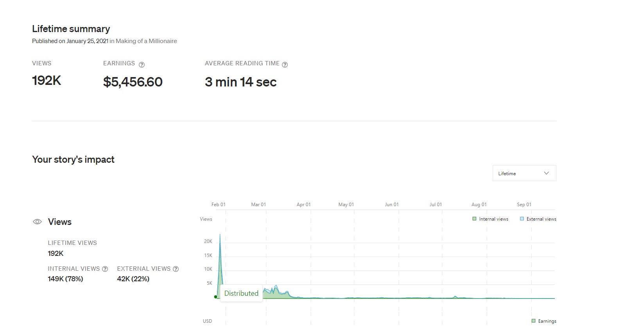Click the 10K y-axis label
Viewport: 644px width, 329px height.
click(x=208, y=269)
